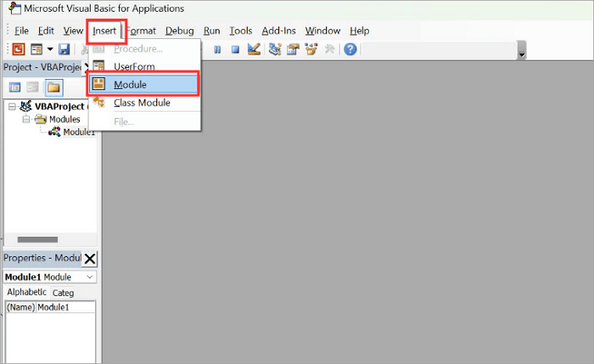Image resolution: width=594 pixels, height=364 pixels.
Task: Click the View Microsoft PowerPoint icon
Action: (x=18, y=49)
